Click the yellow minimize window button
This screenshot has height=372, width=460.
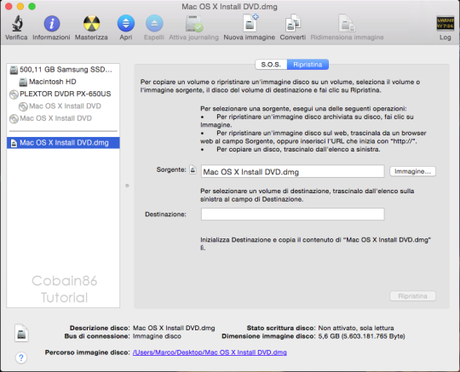(20, 6)
